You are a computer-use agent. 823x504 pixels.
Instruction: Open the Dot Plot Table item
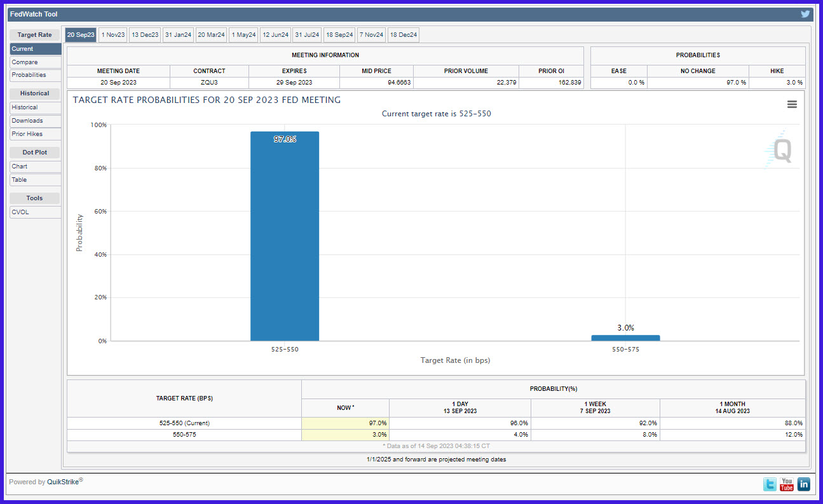point(36,180)
